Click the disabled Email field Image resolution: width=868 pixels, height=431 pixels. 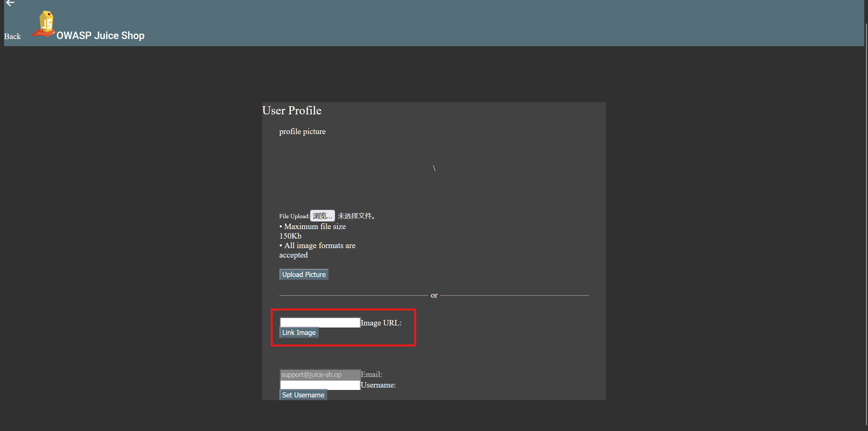point(320,374)
